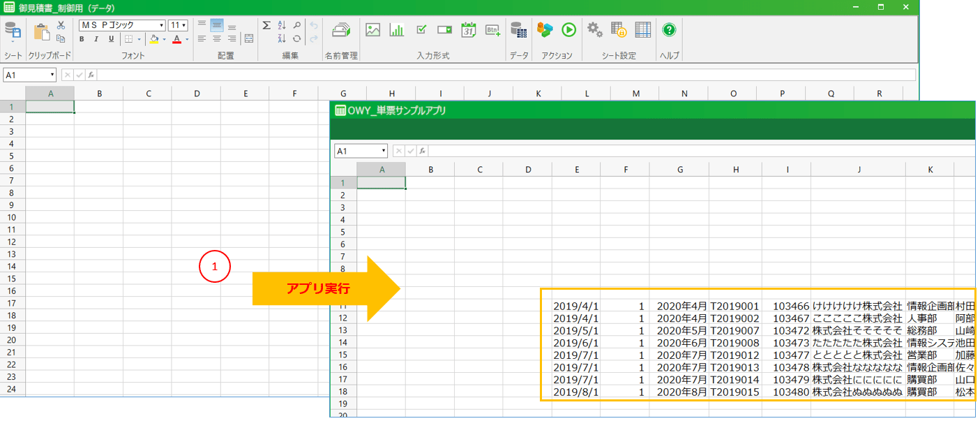
Task: Click the green play run-action icon
Action: 568,30
